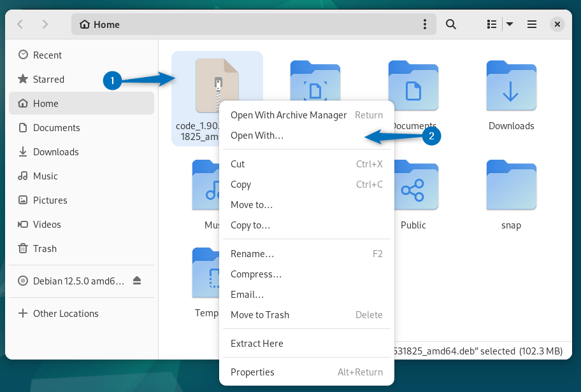581x392 pixels.
Task: Open Properties from the context menu
Action: click(x=252, y=372)
